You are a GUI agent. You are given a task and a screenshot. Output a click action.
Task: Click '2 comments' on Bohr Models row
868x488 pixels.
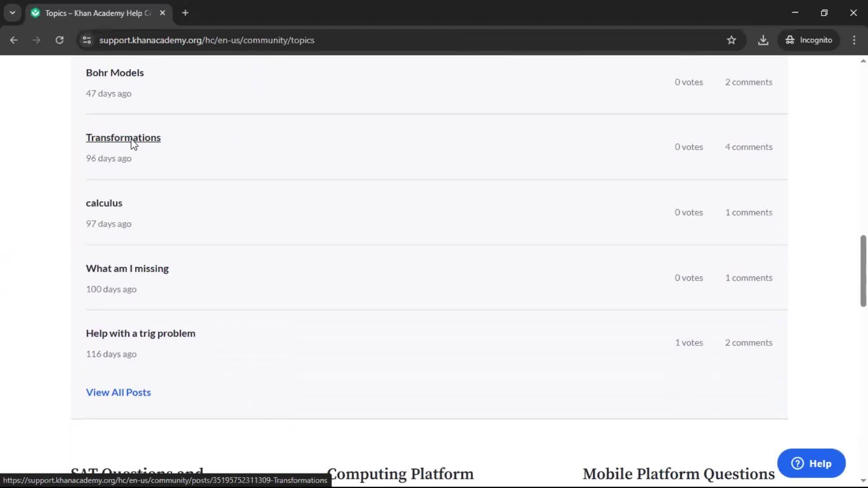[749, 82]
